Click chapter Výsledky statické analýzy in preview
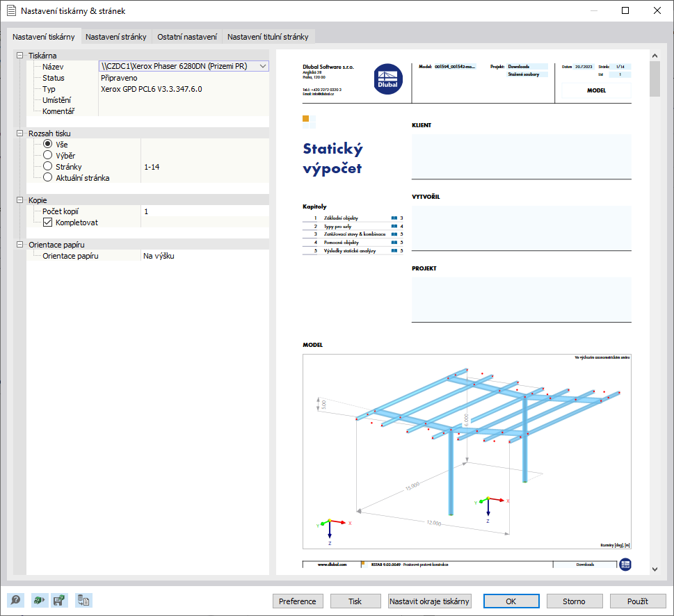 (x=349, y=251)
